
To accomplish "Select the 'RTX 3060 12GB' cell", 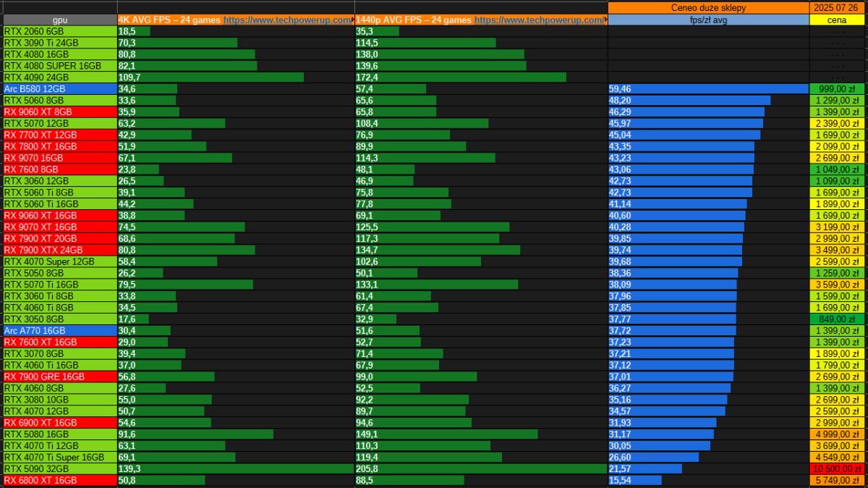I will click(x=60, y=181).
